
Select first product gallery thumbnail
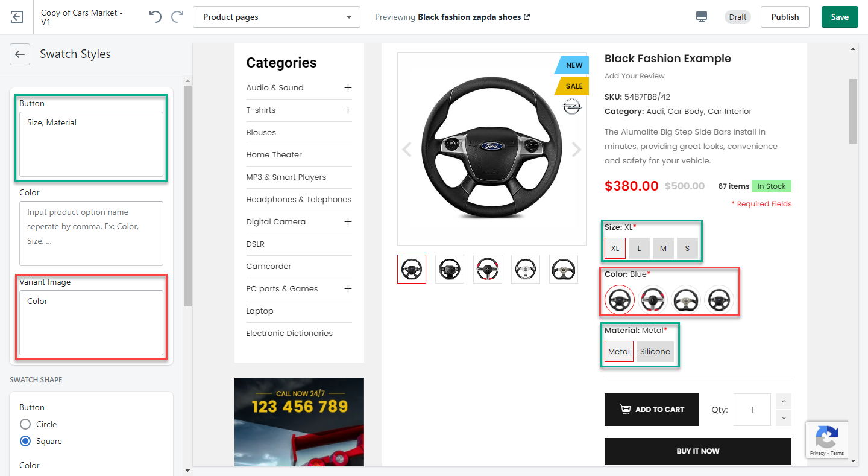[x=412, y=269]
